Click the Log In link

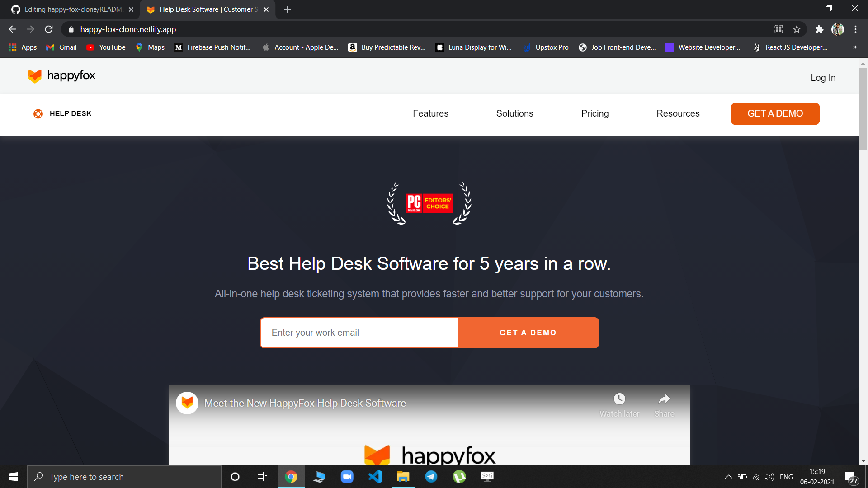823,78
